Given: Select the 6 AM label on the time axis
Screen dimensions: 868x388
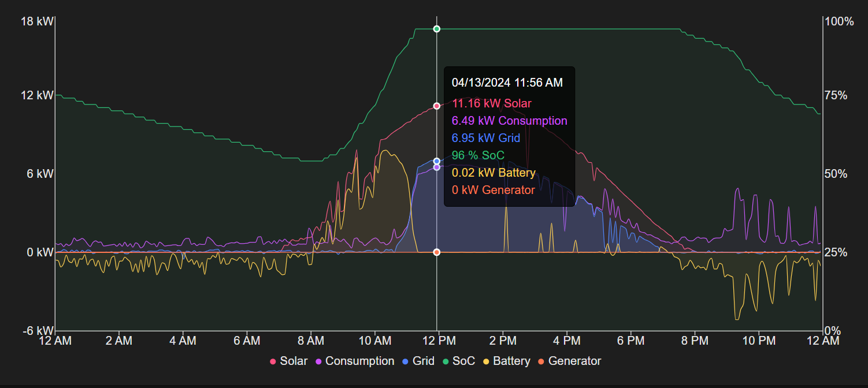Looking at the screenshot, I should point(247,341).
